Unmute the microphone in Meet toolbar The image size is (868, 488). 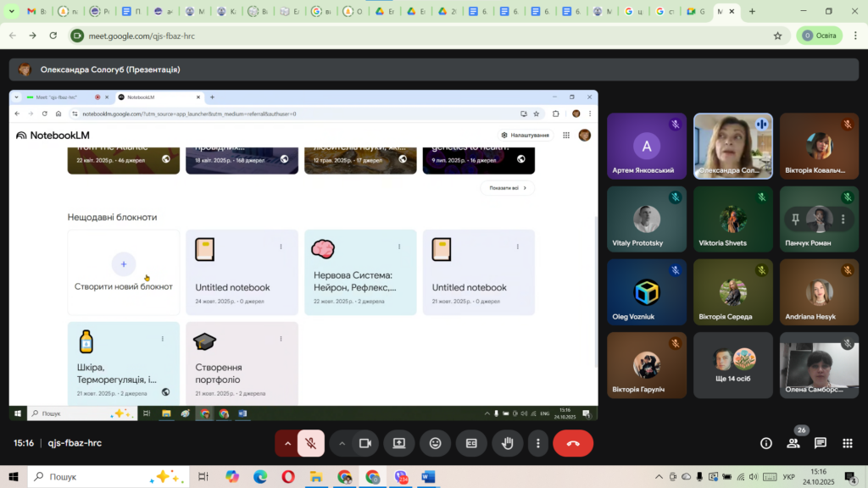tap(311, 443)
